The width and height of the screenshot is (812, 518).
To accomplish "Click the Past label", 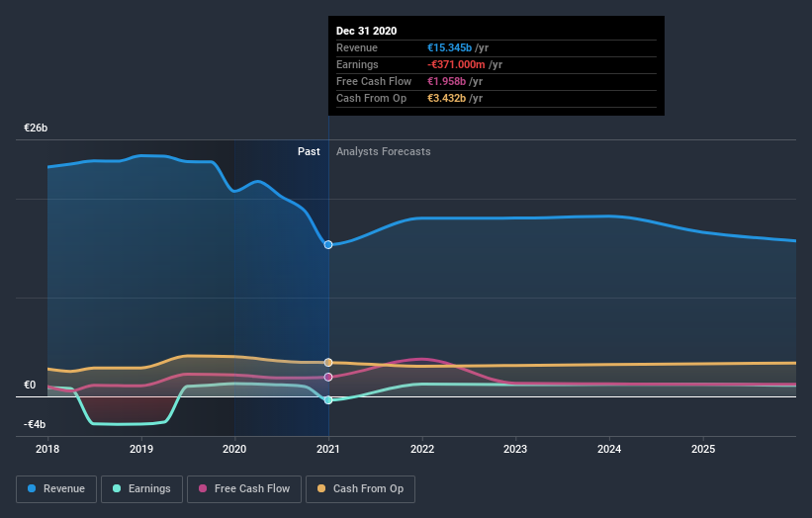I will point(309,151).
